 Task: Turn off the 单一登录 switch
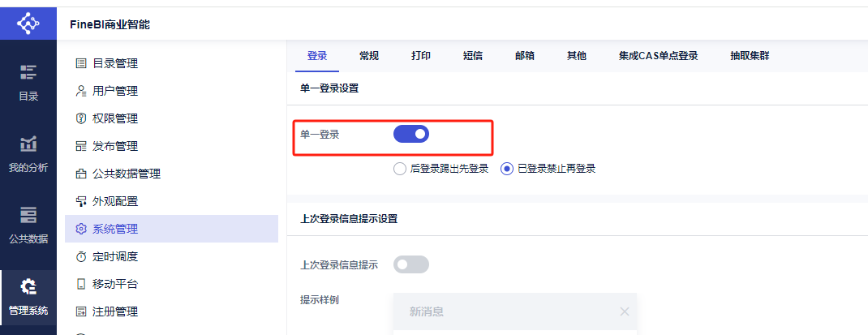411,134
